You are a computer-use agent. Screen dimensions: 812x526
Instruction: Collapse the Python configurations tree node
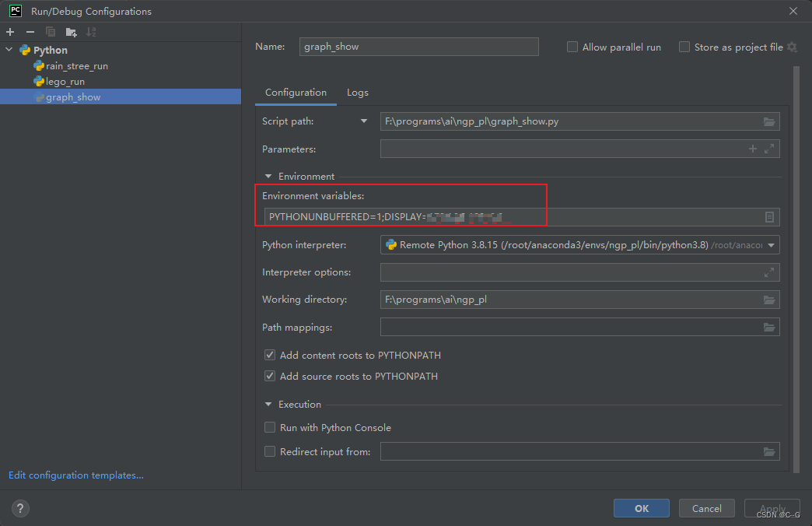[x=9, y=50]
